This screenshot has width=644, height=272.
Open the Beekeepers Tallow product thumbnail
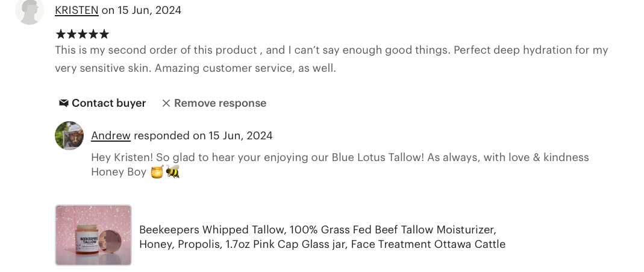(93, 235)
